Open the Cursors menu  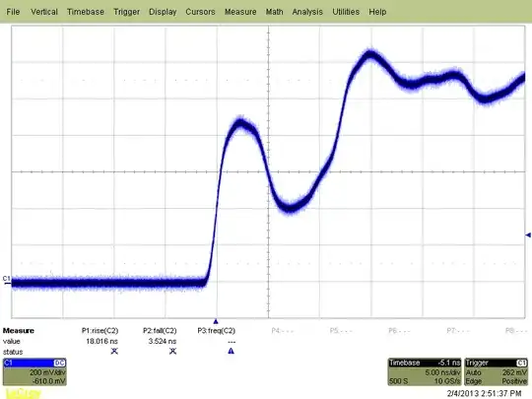click(200, 12)
